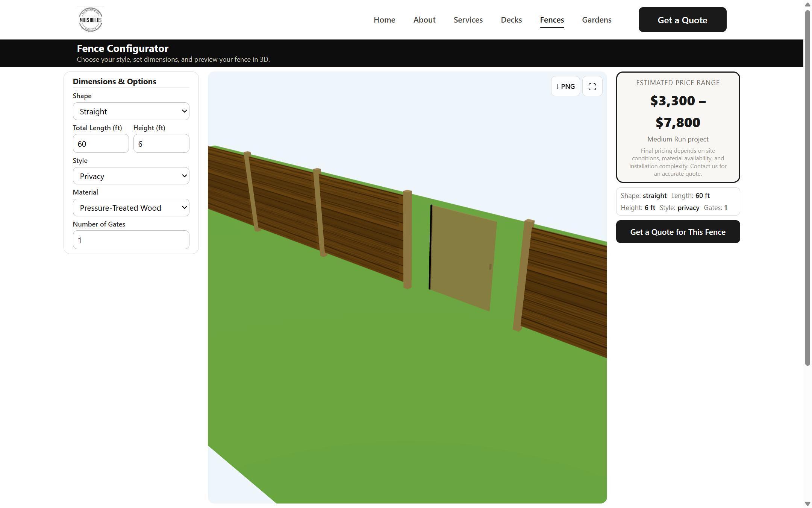Click the page scrollbar up arrow
812x508 pixels.
(807, 4)
